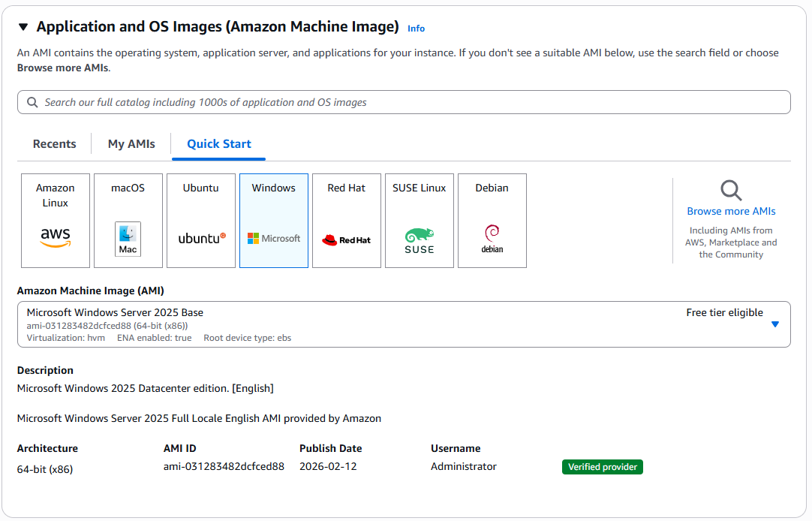Click the search magnifier icon in catalog field
Viewport: 812px width, 521px height.
pos(32,103)
